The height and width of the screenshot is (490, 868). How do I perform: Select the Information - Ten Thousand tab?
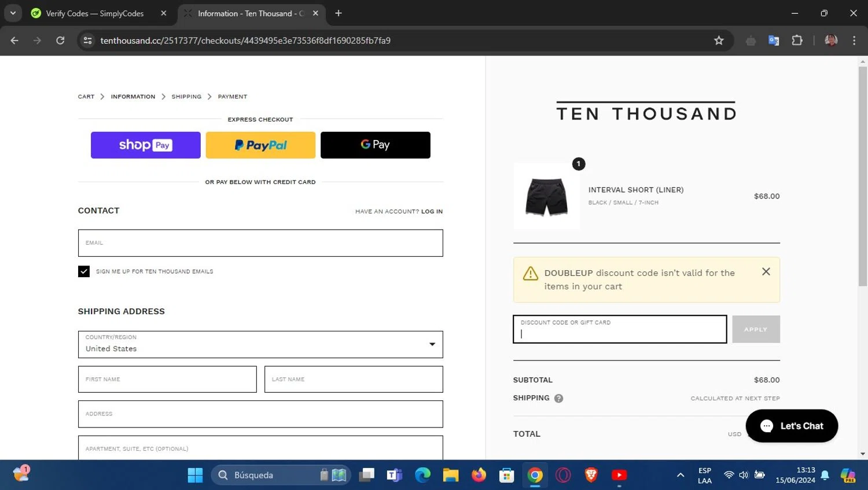251,13
